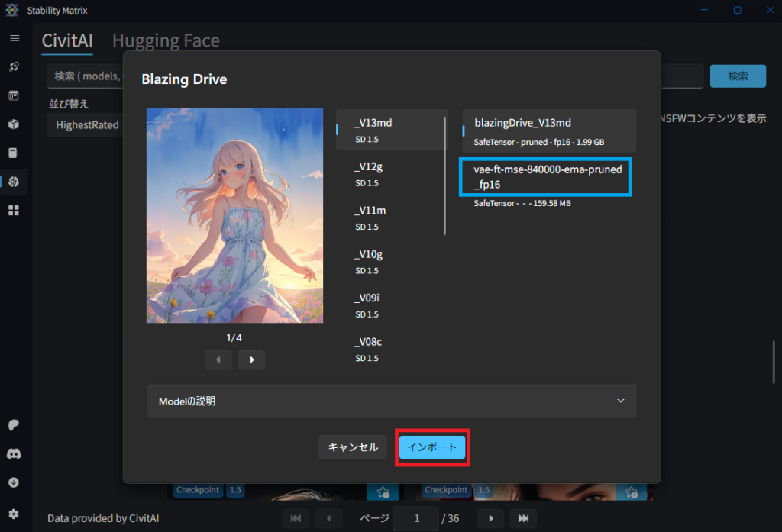Open the Inference page icon in sidebar
Viewport: 782px width, 532px height.
(14, 95)
